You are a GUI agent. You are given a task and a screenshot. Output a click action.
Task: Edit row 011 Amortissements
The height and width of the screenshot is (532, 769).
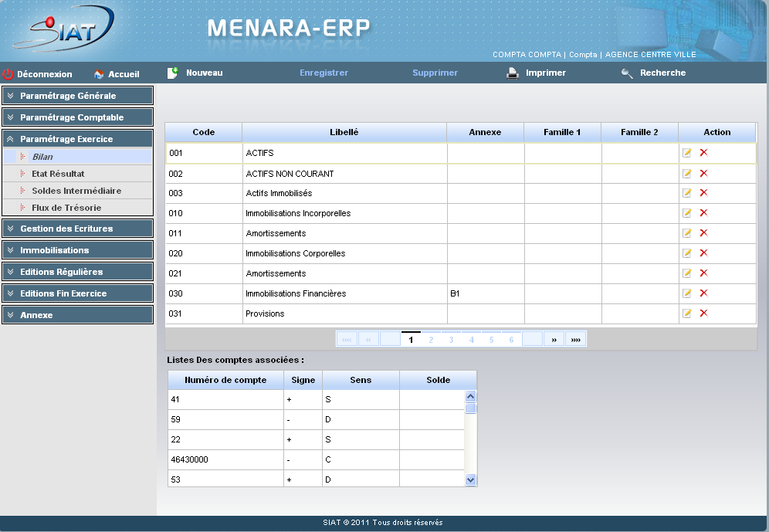tap(687, 233)
